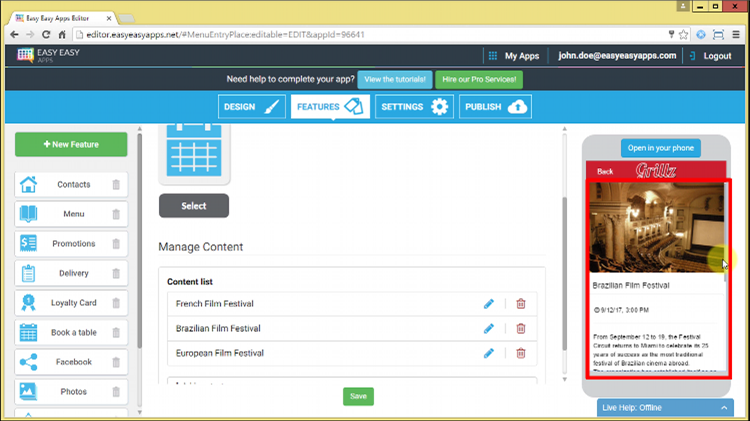Open View the tutorials link
Image resolution: width=750 pixels, height=421 pixels.
[x=394, y=79]
